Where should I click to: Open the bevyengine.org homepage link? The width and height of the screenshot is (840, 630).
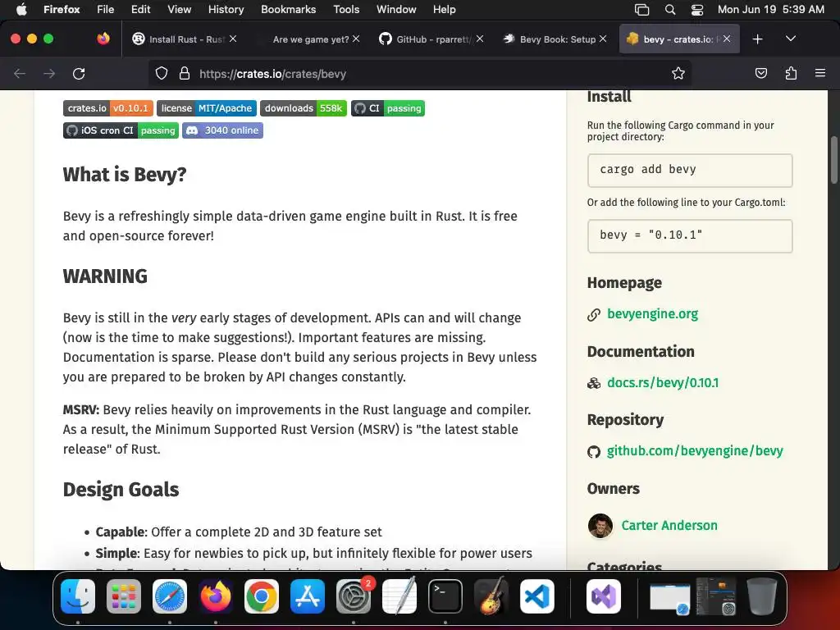pyautogui.click(x=652, y=314)
